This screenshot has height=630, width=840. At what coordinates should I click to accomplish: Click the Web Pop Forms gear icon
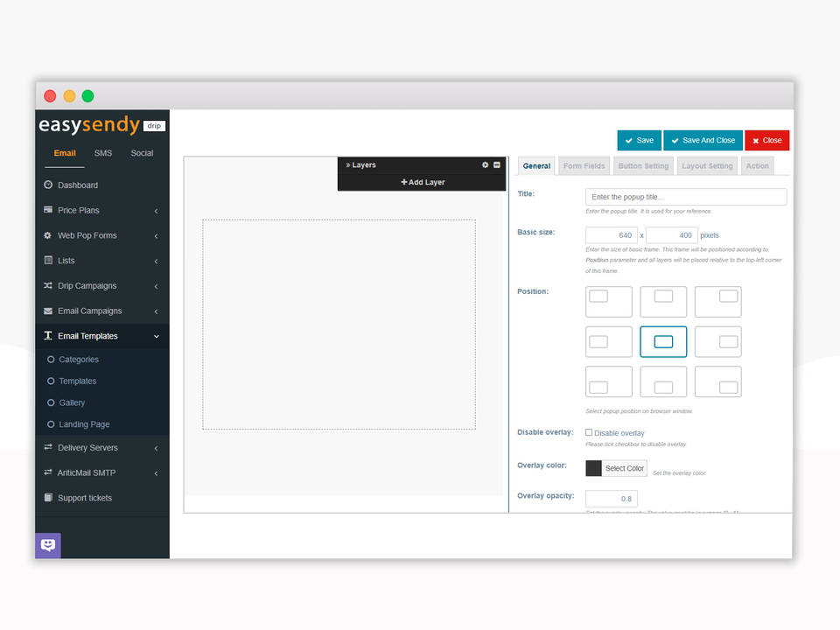(47, 235)
